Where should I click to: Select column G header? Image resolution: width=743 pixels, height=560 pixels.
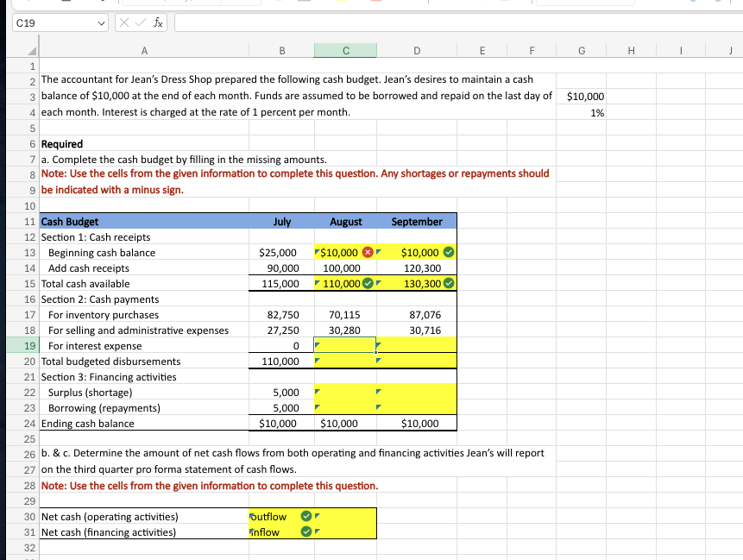coord(582,51)
